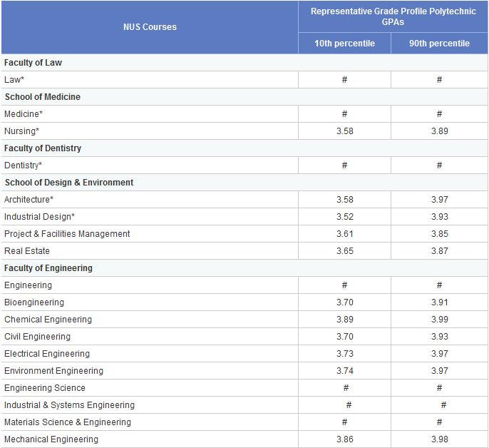The height and width of the screenshot is (448, 489).
Task: Click the Faculty of Engineering heading
Action: 48,268
